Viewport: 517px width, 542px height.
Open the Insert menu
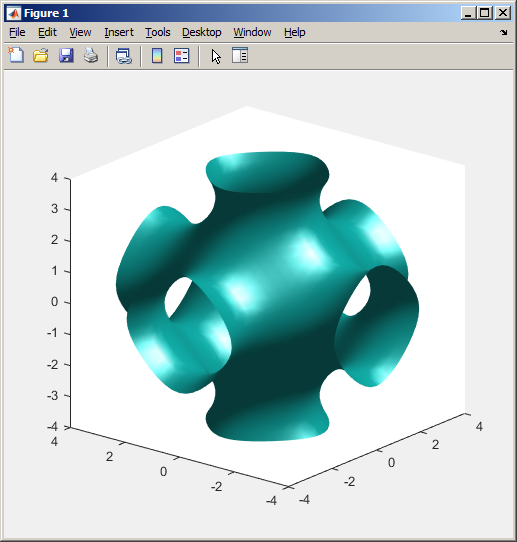pyautogui.click(x=119, y=32)
